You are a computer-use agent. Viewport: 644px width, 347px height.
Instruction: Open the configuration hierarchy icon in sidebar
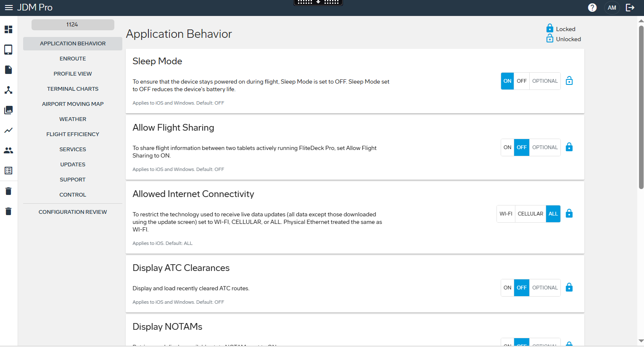click(x=8, y=90)
